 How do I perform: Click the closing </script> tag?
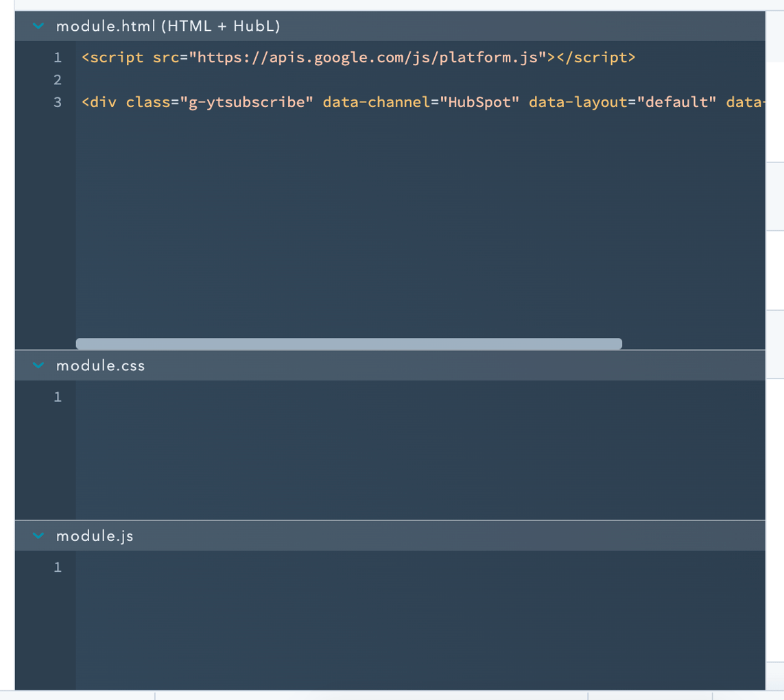pyautogui.click(x=595, y=58)
